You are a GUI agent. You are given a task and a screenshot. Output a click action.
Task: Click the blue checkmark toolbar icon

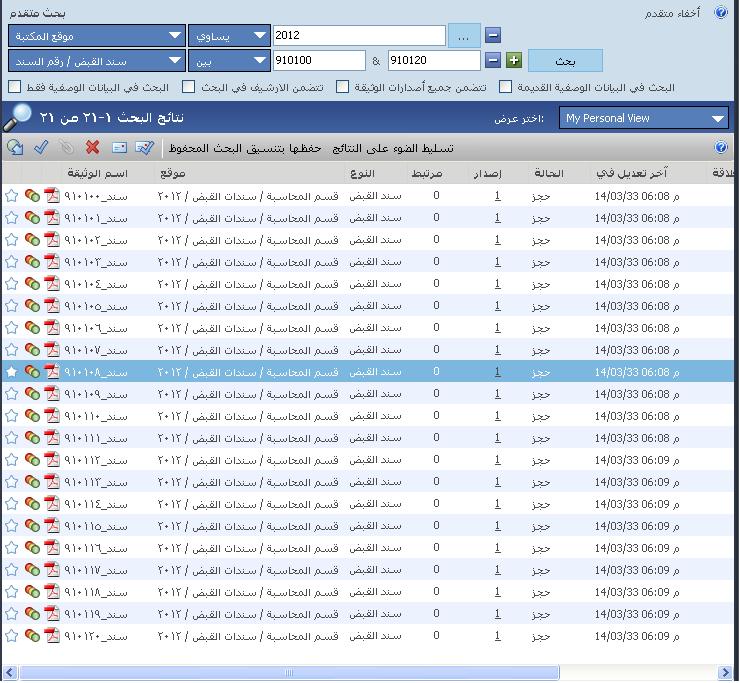(41, 148)
